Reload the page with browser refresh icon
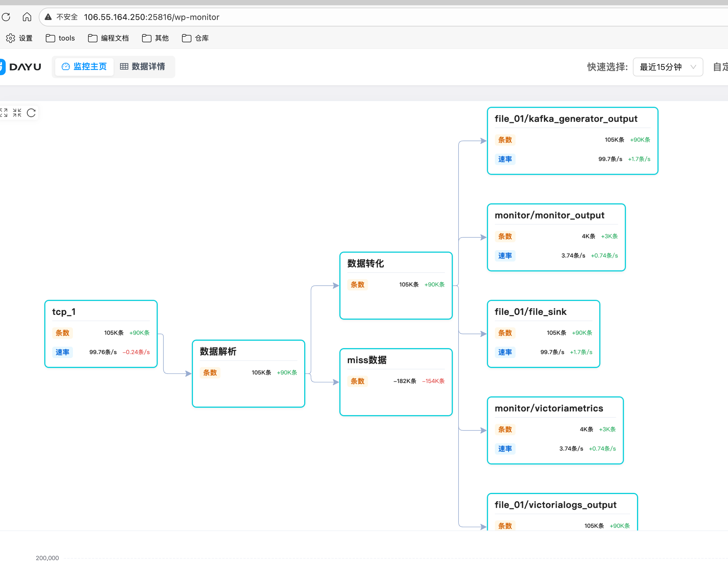728x561 pixels. click(6, 17)
